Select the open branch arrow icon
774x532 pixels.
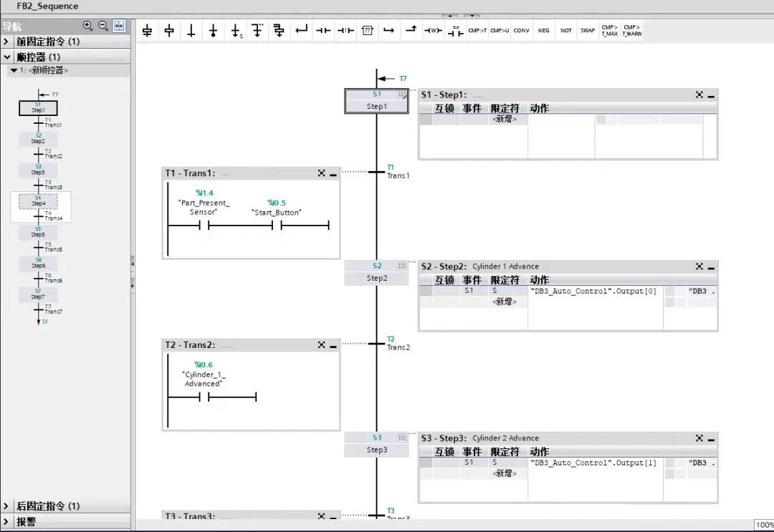coord(389,31)
